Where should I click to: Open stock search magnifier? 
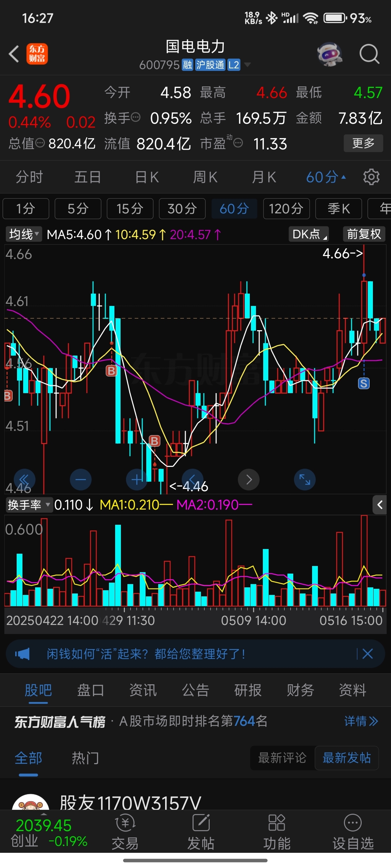[369, 54]
